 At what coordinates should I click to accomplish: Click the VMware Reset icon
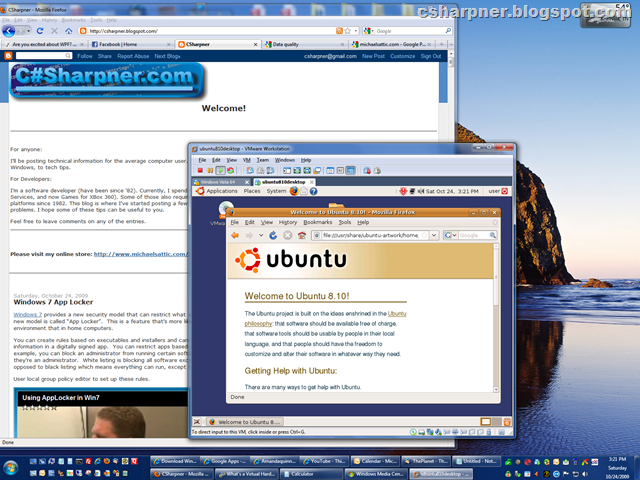click(231, 171)
